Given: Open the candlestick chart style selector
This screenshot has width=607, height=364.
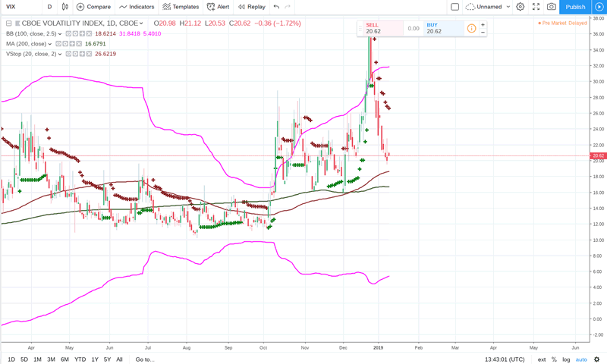Looking at the screenshot, I should 65,7.
